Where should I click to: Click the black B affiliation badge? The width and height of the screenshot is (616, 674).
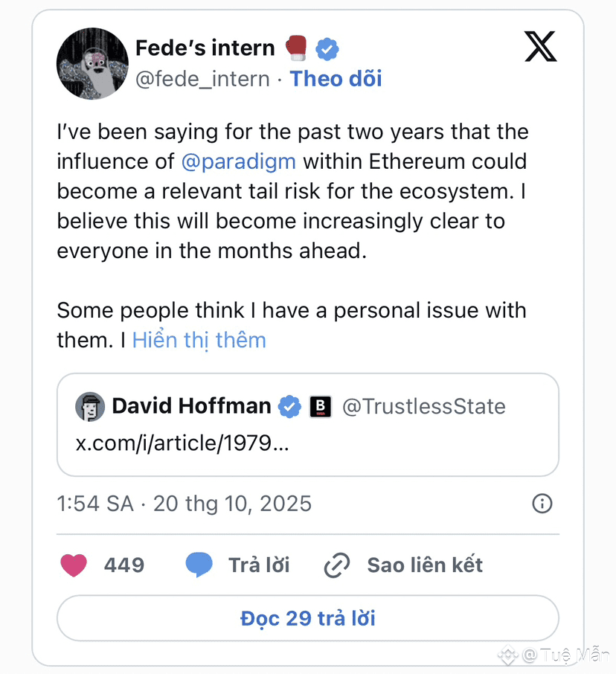320,406
